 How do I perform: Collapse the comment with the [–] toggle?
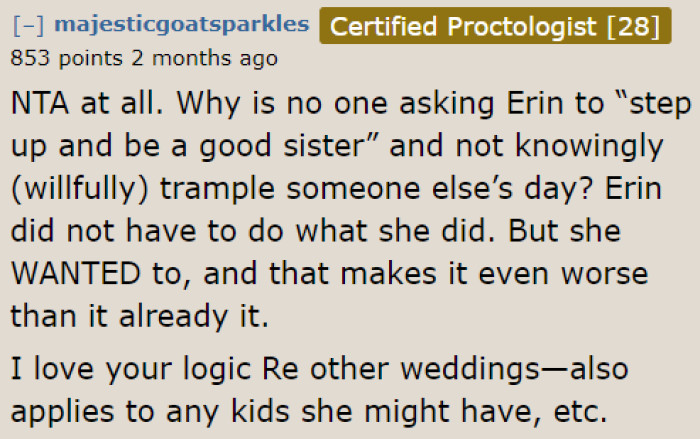click(x=27, y=26)
